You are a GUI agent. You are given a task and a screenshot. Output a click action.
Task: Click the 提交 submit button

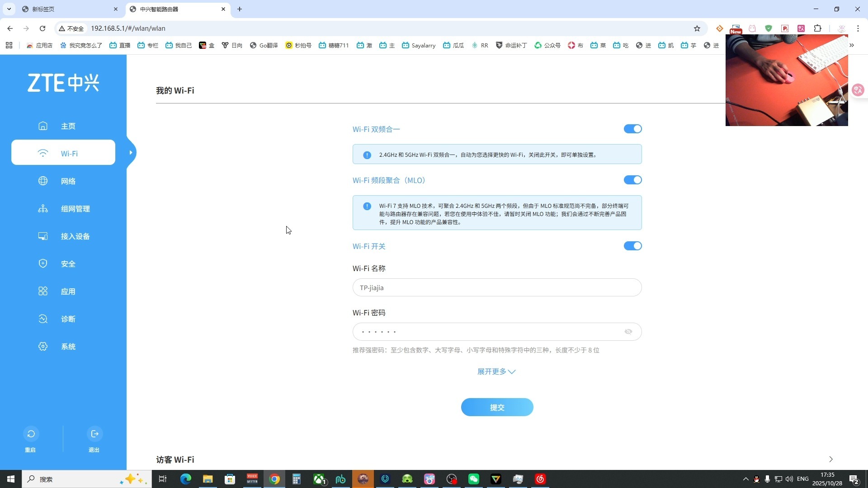click(497, 407)
